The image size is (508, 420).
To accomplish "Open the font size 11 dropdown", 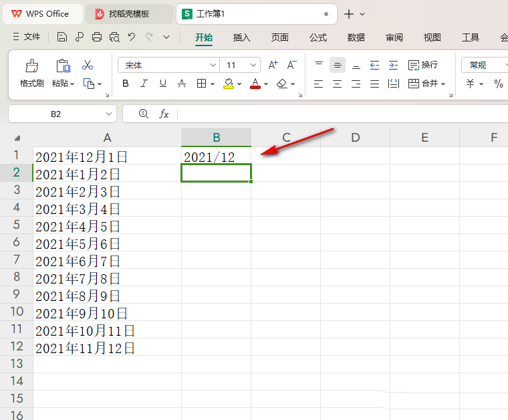I will [253, 65].
